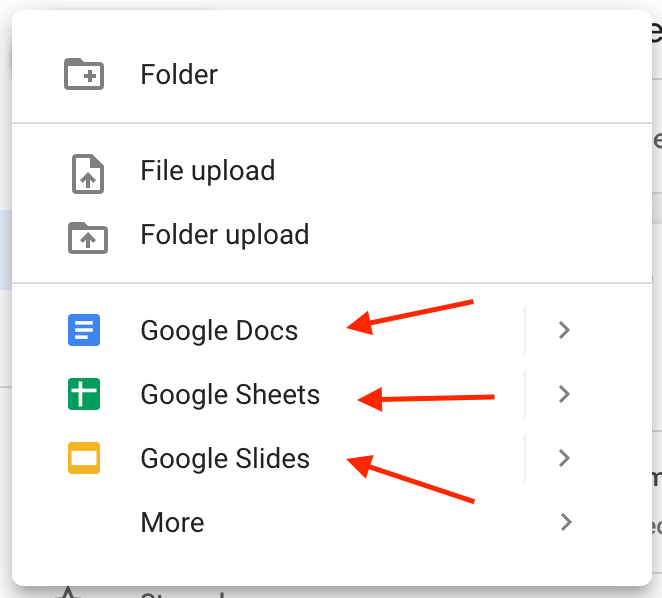Click the Starred item below the menu
This screenshot has height=598, width=662.
point(182,593)
